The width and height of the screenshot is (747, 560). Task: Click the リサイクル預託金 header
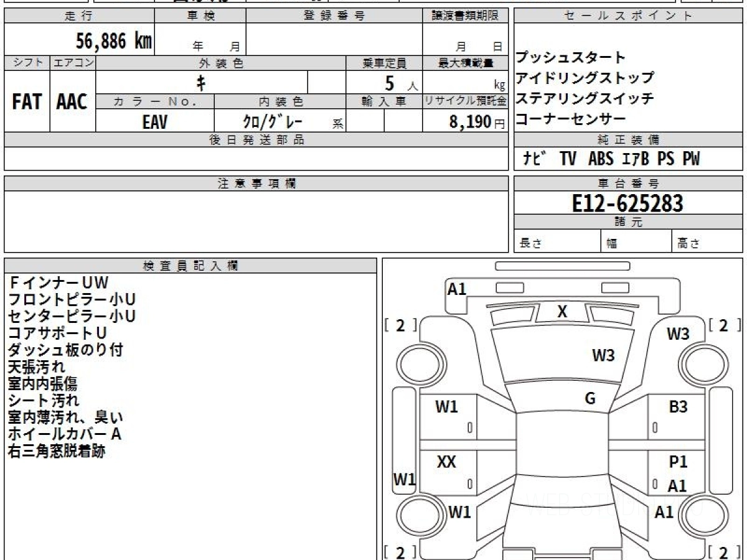(x=466, y=101)
